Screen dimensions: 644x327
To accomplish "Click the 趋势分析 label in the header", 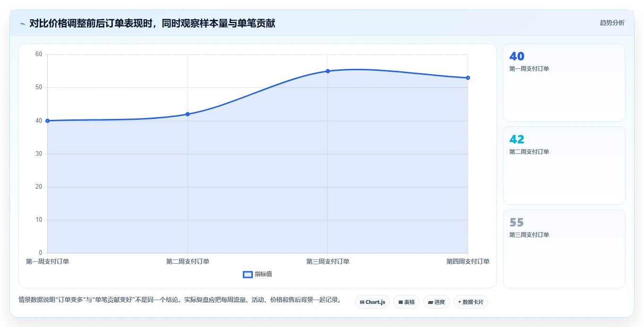I will pyautogui.click(x=612, y=23).
